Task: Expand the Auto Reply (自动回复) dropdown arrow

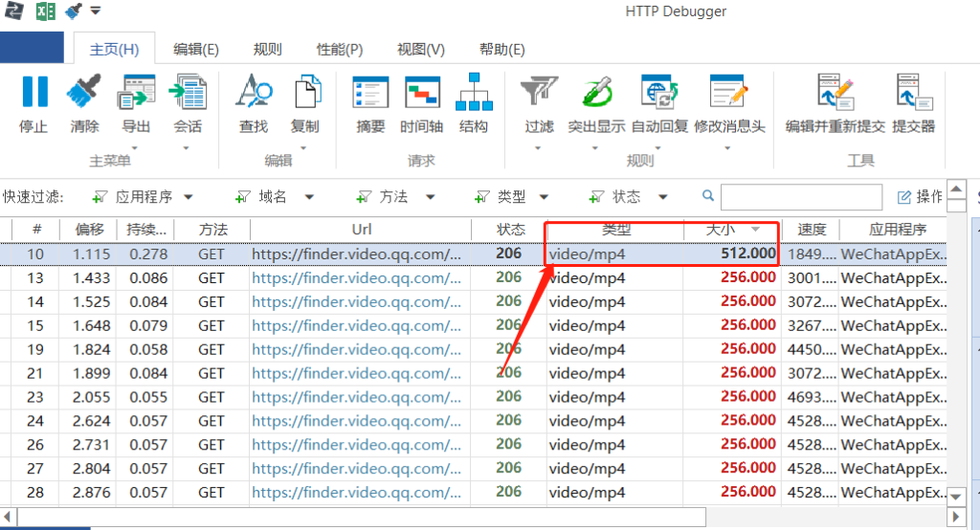Action: point(658,148)
